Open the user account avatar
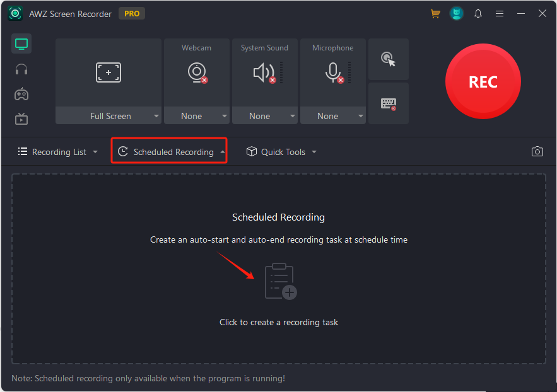557x392 pixels. click(x=457, y=13)
